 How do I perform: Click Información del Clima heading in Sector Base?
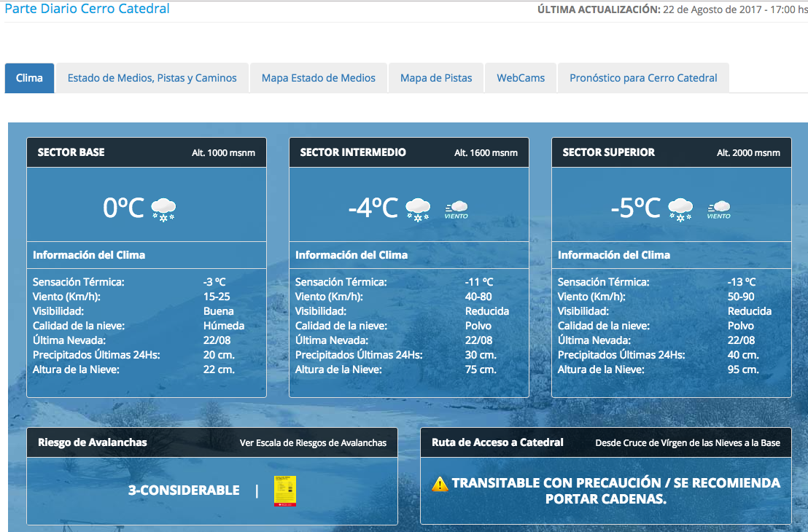click(x=89, y=255)
